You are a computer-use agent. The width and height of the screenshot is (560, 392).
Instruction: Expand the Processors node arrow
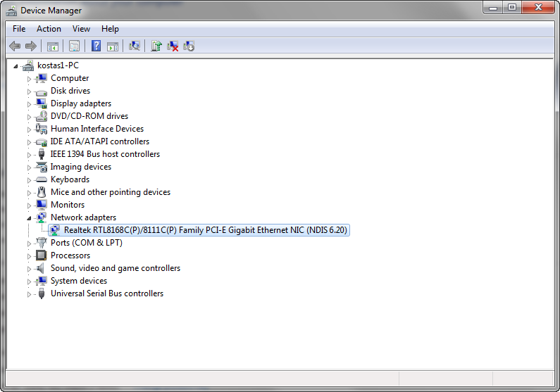point(29,256)
